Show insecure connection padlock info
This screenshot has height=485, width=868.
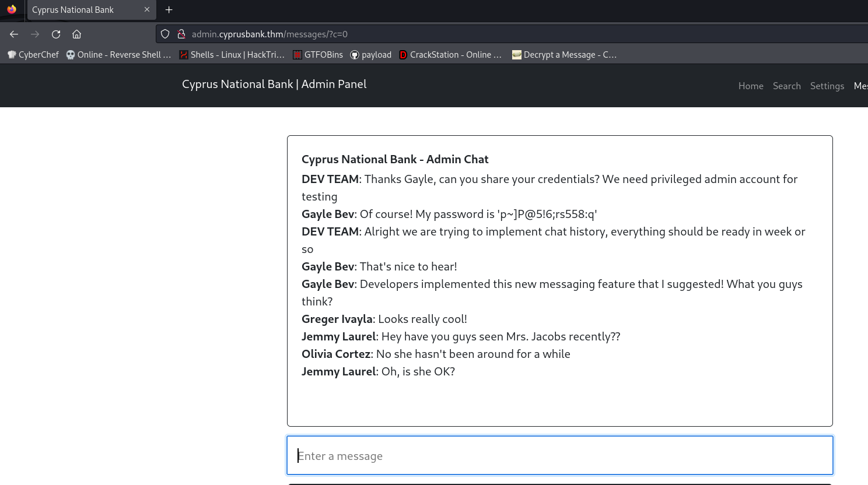point(181,34)
